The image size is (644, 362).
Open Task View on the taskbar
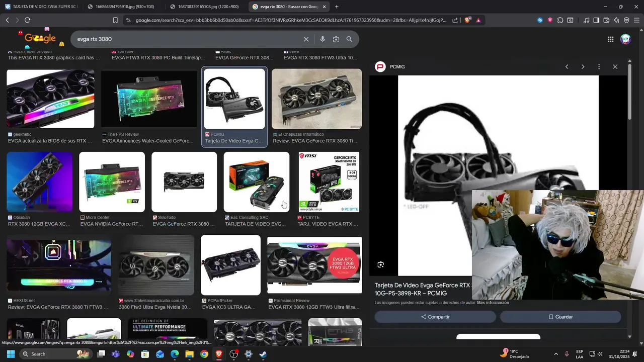[x=101, y=354]
